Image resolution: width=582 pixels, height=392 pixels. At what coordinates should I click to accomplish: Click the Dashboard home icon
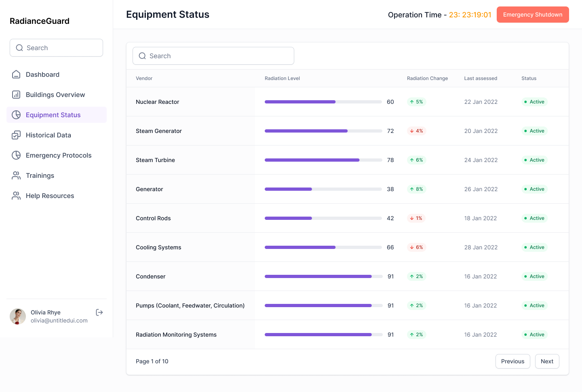coord(16,74)
